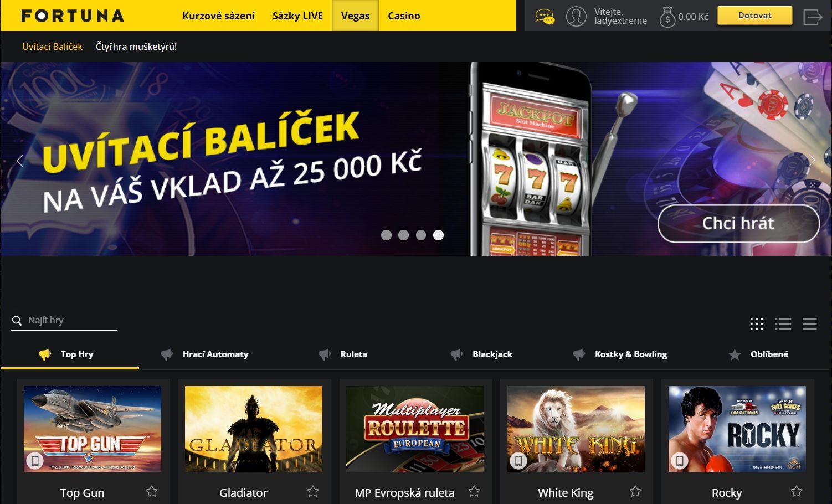This screenshot has height=504, width=832.
Task: Switch to compact lines view icon
Action: 810,324
